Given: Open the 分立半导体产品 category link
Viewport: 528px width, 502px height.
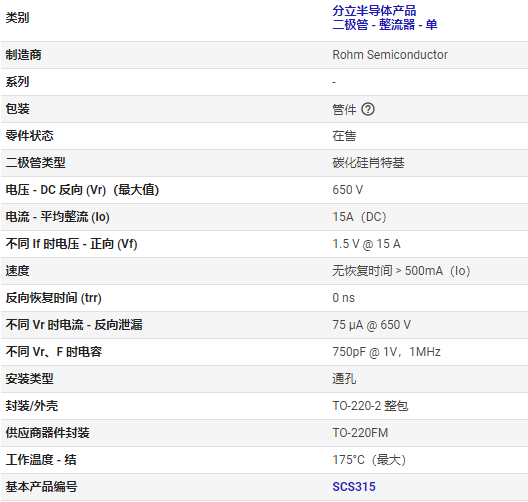Looking at the screenshot, I should 374,11.
